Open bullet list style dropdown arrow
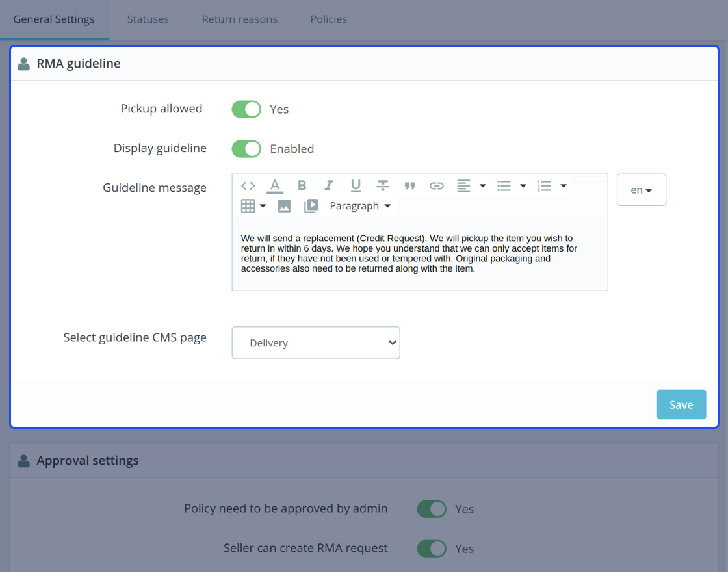 point(523,186)
